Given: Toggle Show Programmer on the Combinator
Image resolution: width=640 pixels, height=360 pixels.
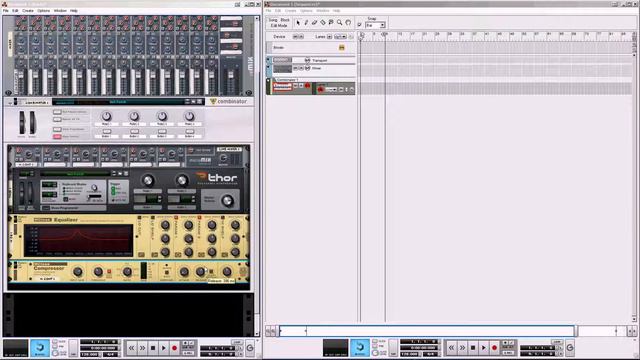Looking at the screenshot, I should tap(57, 129).
